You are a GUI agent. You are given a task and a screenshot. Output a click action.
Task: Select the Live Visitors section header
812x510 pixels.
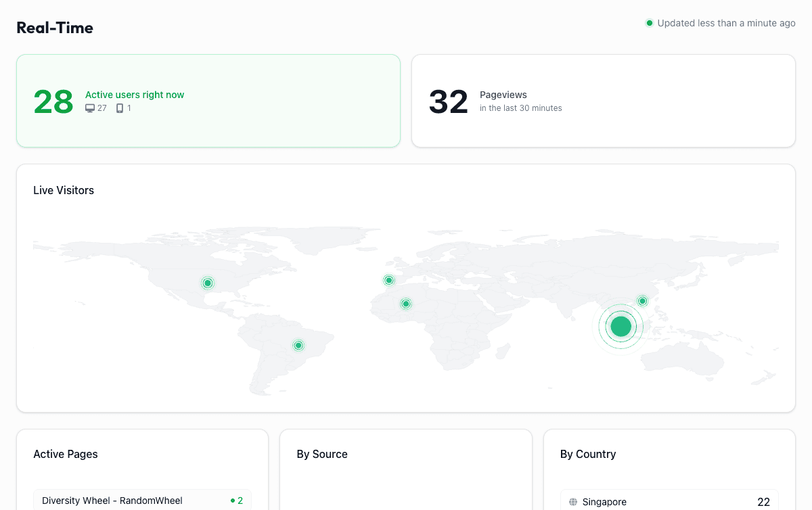(64, 190)
